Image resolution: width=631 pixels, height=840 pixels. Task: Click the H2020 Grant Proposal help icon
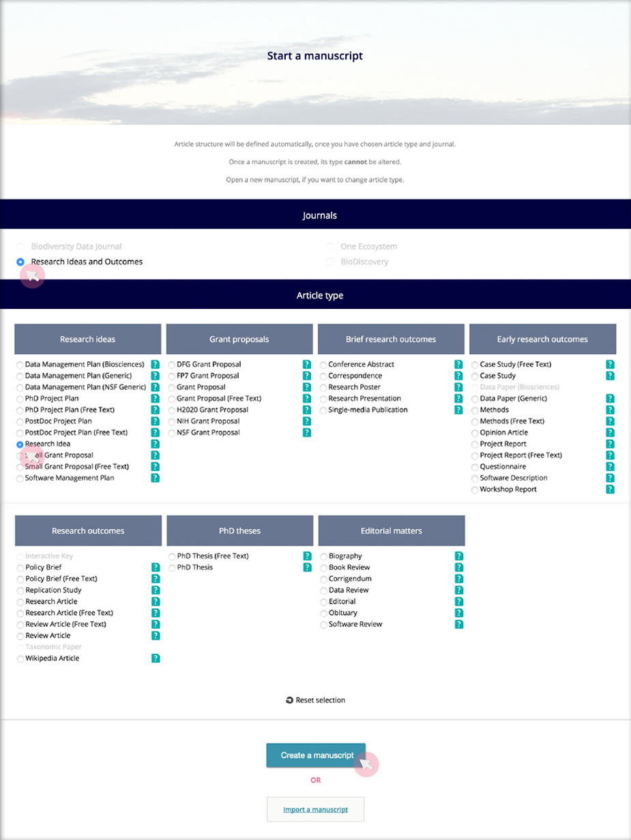[307, 410]
